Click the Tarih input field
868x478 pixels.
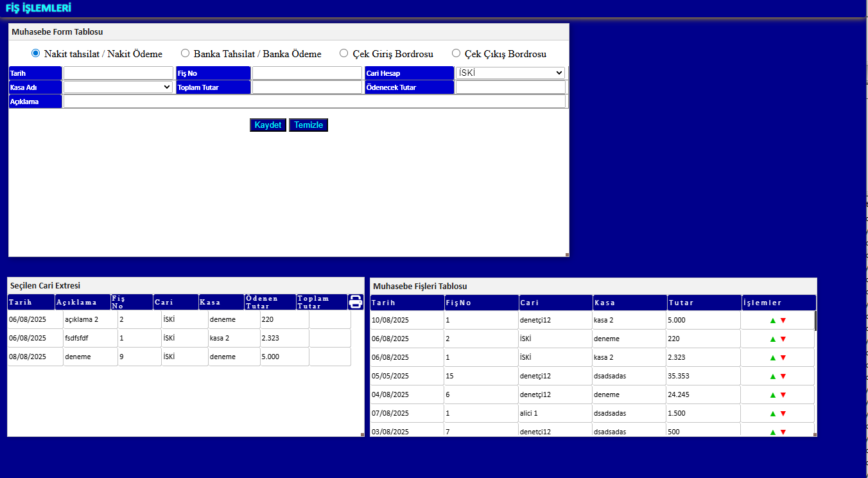pyautogui.click(x=118, y=73)
